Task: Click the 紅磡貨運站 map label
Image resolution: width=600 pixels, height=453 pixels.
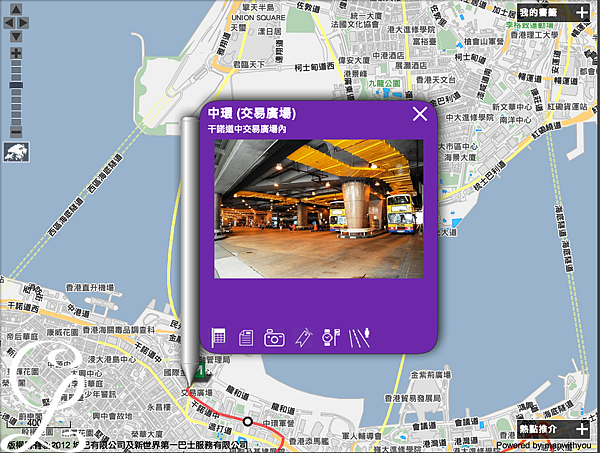Action: (x=567, y=106)
